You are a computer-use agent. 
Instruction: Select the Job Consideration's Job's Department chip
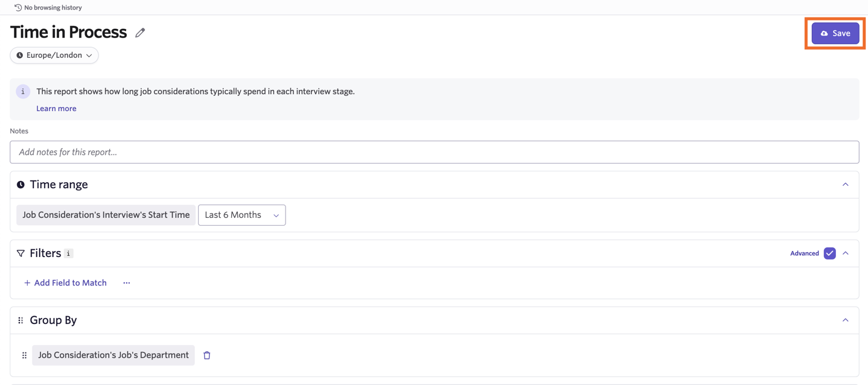113,355
